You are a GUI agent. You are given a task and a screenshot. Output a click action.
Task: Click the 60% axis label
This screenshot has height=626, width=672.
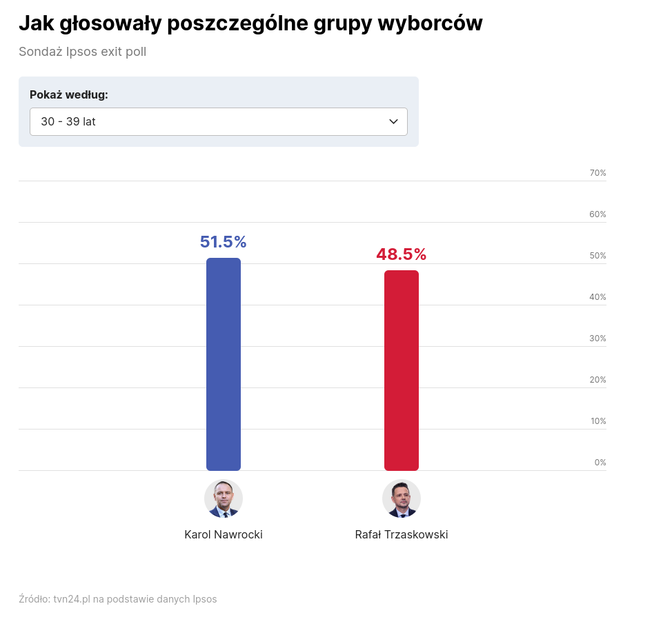[597, 214]
